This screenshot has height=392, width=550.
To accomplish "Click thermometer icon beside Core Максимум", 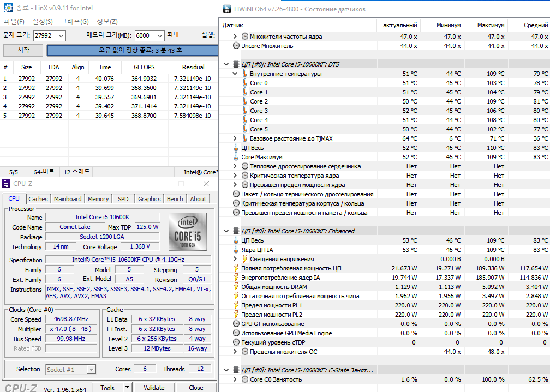I will 236,156.
